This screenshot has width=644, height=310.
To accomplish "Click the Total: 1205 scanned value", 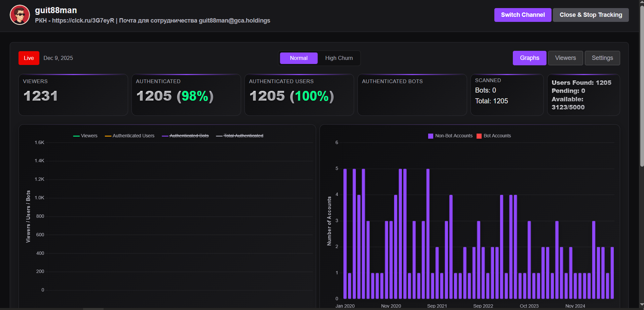I will click(x=492, y=101).
